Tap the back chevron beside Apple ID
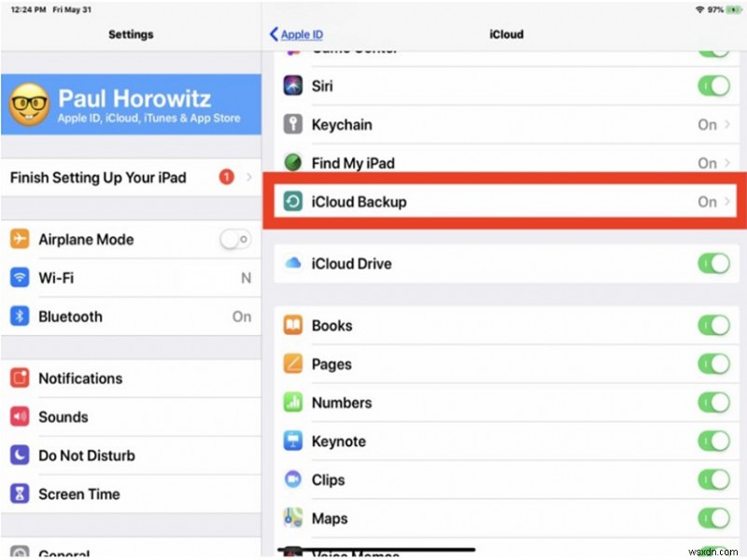Viewport: 747px width, 560px height. click(274, 34)
